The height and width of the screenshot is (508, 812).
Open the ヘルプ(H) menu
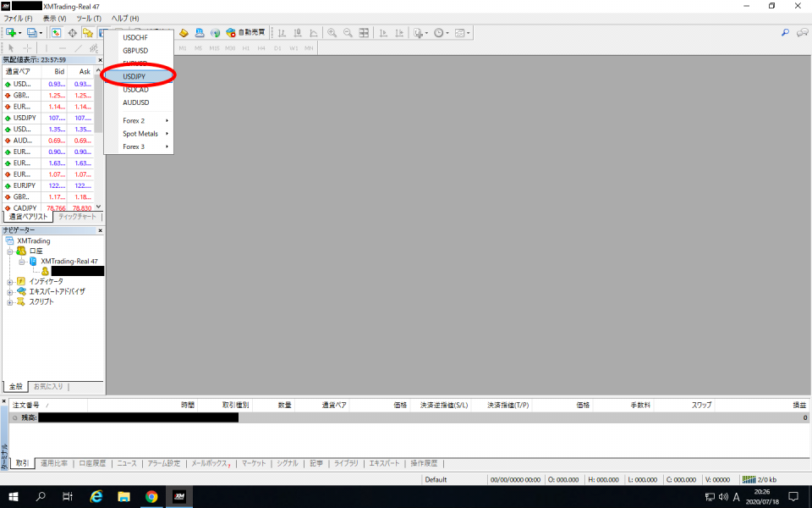(125, 18)
